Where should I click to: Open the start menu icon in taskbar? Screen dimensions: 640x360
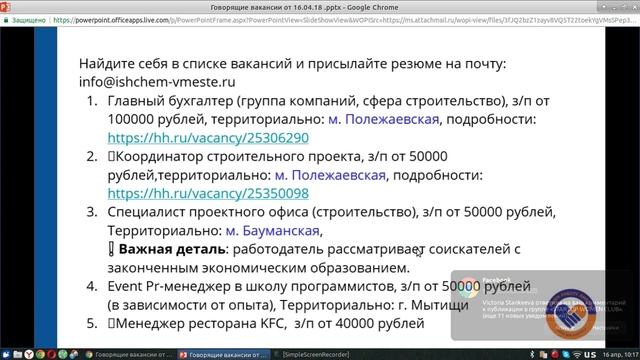[x=6, y=354]
